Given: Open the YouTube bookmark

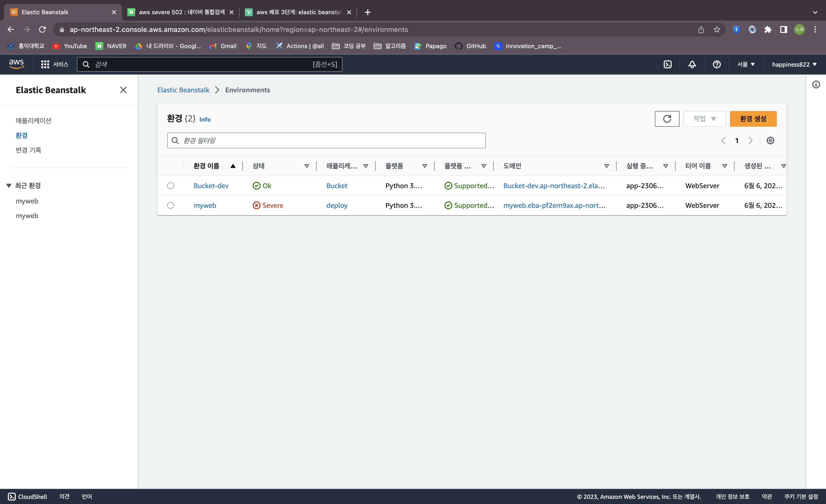Looking at the screenshot, I should point(70,46).
